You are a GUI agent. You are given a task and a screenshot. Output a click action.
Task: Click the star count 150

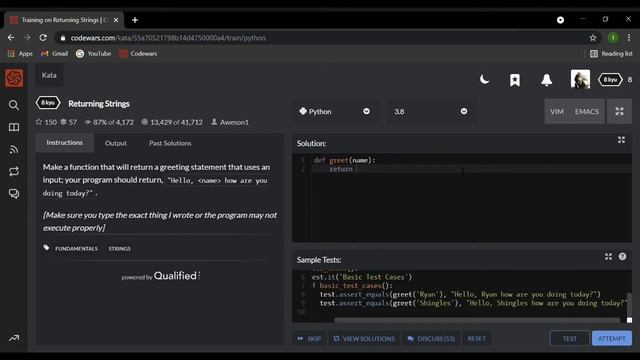[x=46, y=122]
